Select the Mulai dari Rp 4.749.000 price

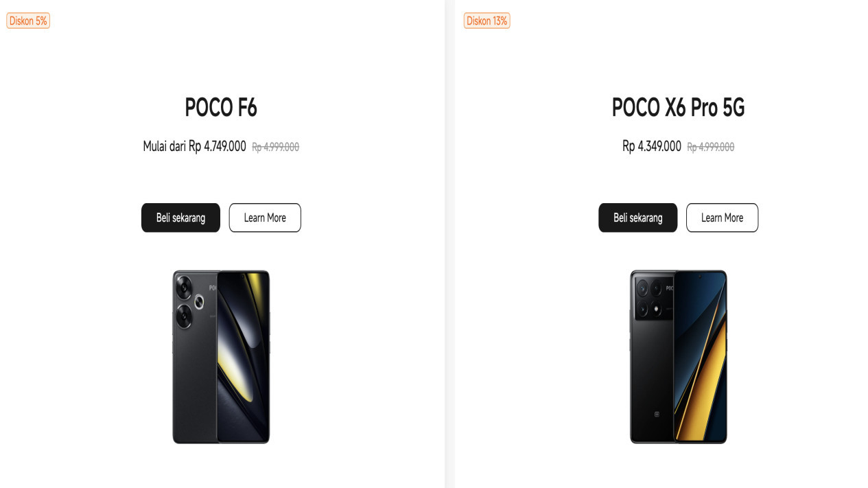coord(194,146)
